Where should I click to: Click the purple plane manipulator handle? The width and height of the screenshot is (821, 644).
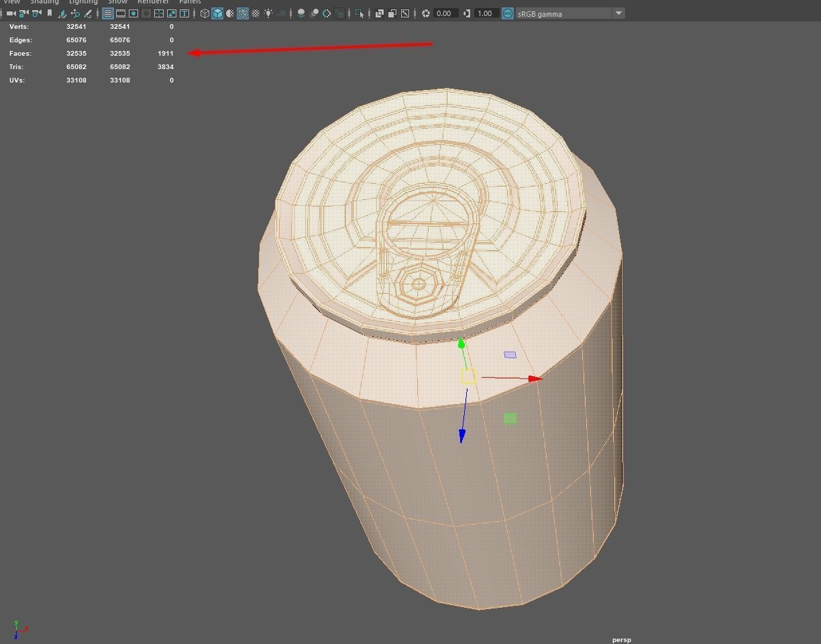(x=510, y=355)
